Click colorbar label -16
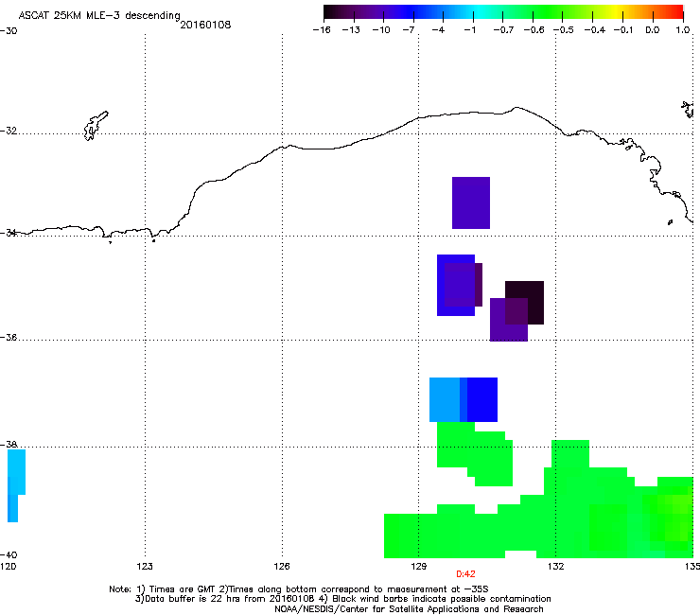 [x=322, y=30]
